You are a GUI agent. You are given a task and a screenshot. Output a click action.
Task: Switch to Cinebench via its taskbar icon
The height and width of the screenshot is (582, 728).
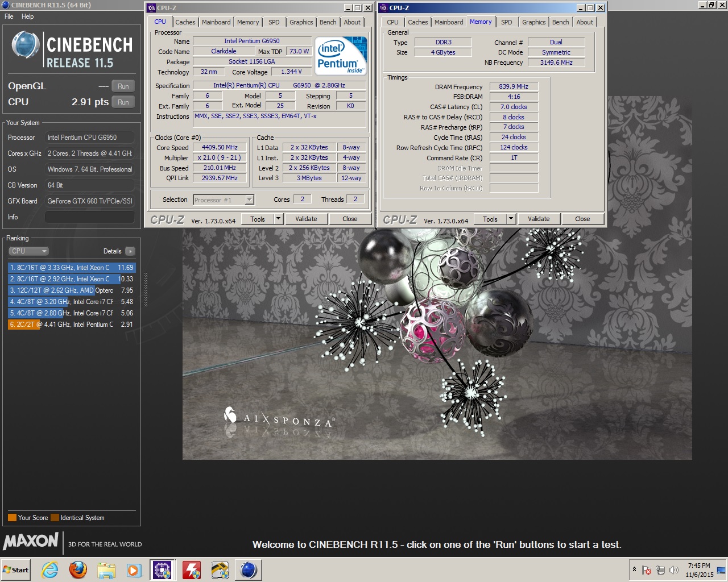[248, 569]
